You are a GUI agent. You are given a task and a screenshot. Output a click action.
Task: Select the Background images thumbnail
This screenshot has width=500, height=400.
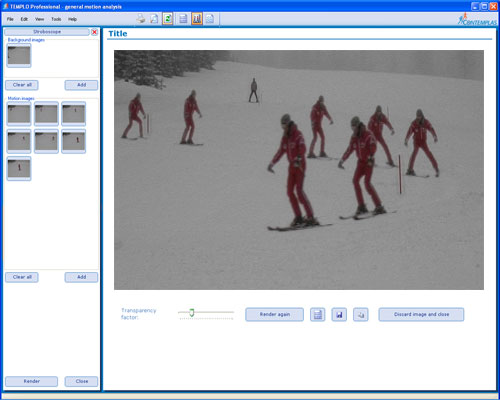19,55
